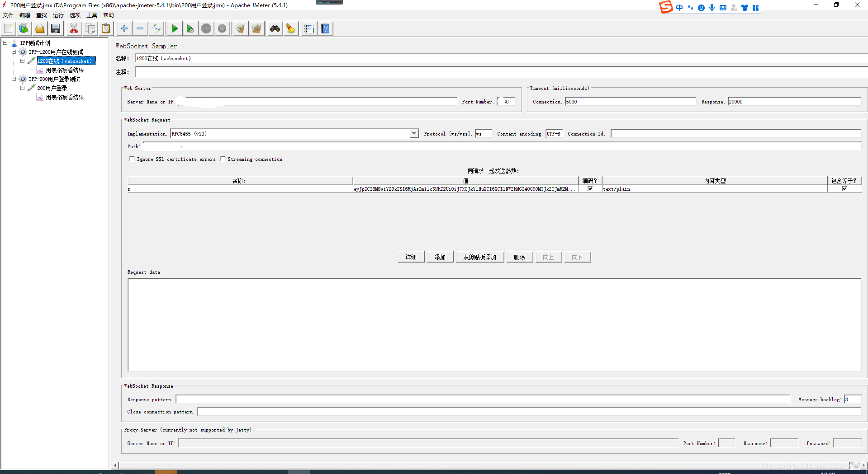Click the 添加 button
868x474 pixels.
[440, 257]
